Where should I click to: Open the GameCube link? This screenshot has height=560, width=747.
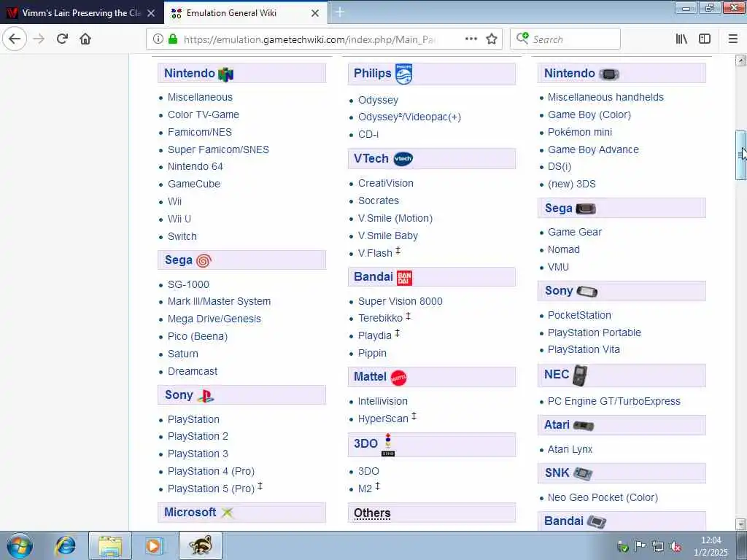point(194,184)
